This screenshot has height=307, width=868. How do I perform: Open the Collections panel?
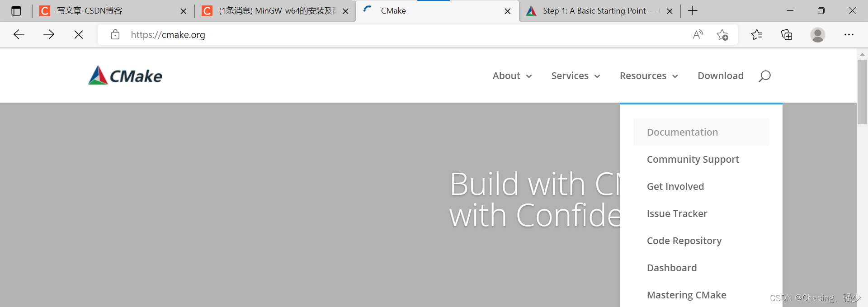[787, 34]
